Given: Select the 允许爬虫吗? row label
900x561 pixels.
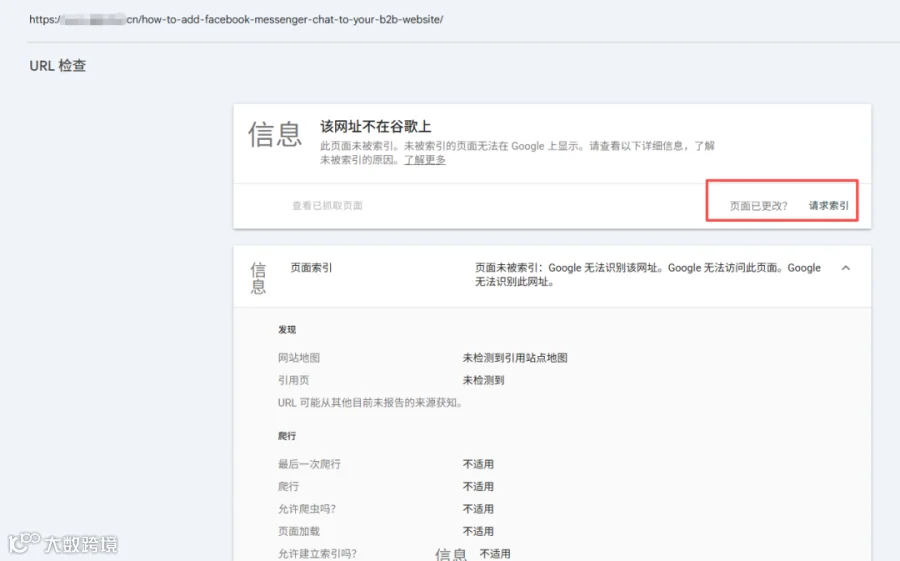Looking at the screenshot, I should [307, 509].
